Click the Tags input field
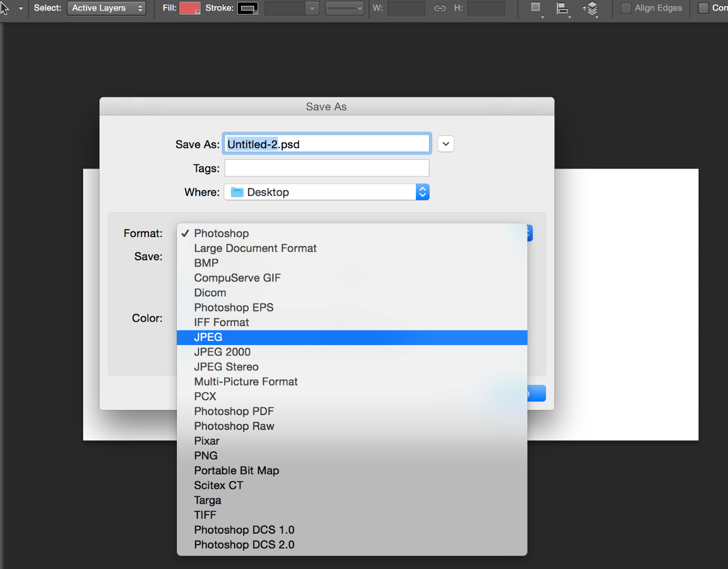 click(327, 168)
